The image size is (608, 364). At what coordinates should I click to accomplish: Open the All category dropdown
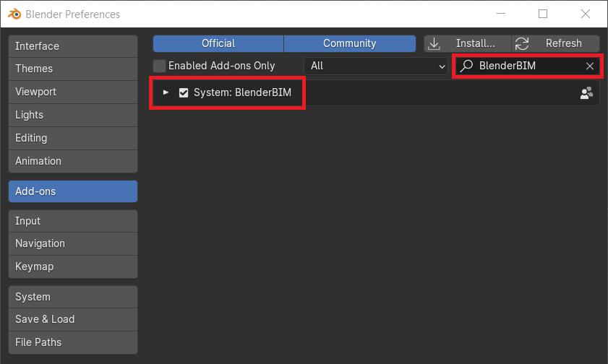[376, 66]
